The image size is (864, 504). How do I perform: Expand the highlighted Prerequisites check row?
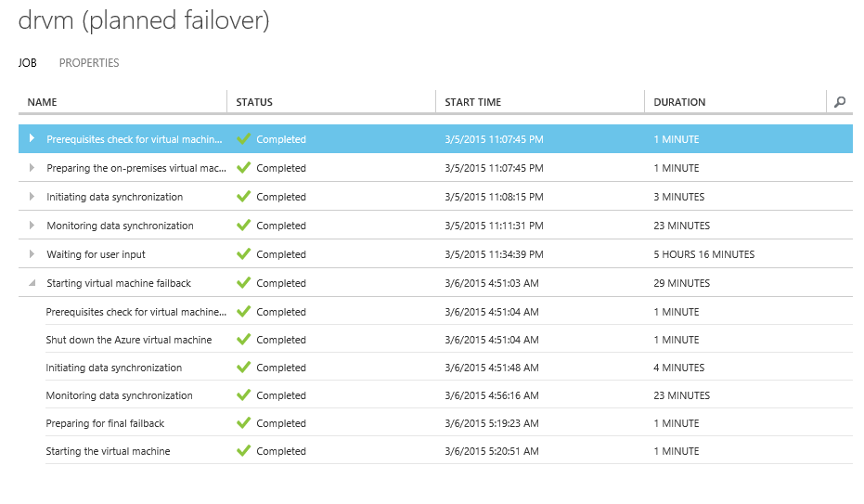click(x=32, y=139)
